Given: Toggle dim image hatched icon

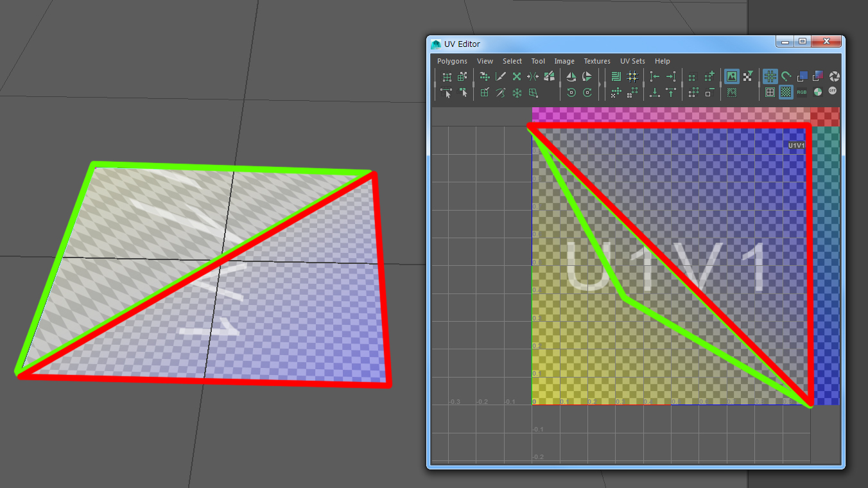Looking at the screenshot, I should point(732,92).
